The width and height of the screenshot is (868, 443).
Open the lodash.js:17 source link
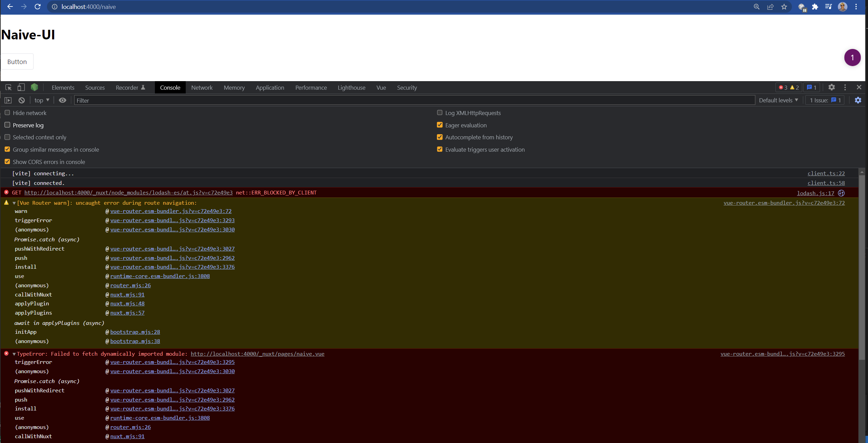pyautogui.click(x=816, y=193)
